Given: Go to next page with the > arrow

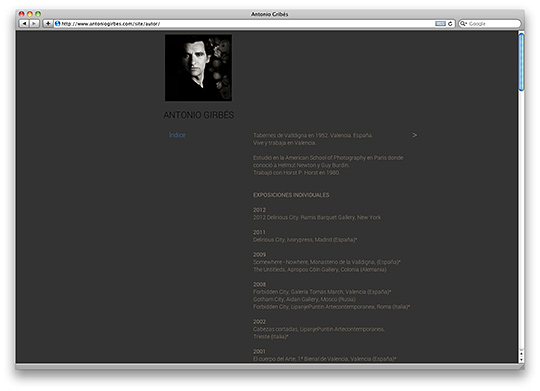Looking at the screenshot, I should coord(415,135).
